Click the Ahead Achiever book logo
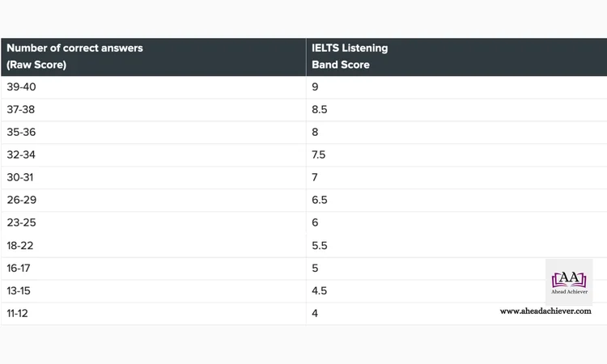The width and height of the screenshot is (607, 364). [x=569, y=282]
